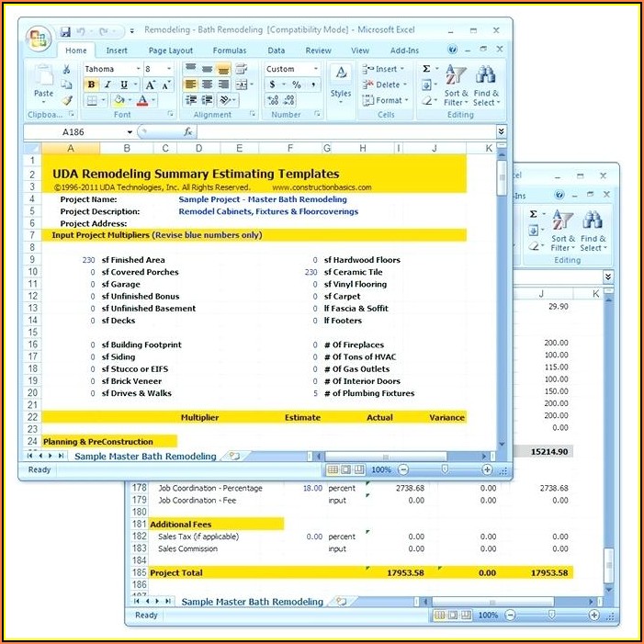This screenshot has height=644, width=644.
Task: Apply Percent Style
Action: tap(296, 85)
